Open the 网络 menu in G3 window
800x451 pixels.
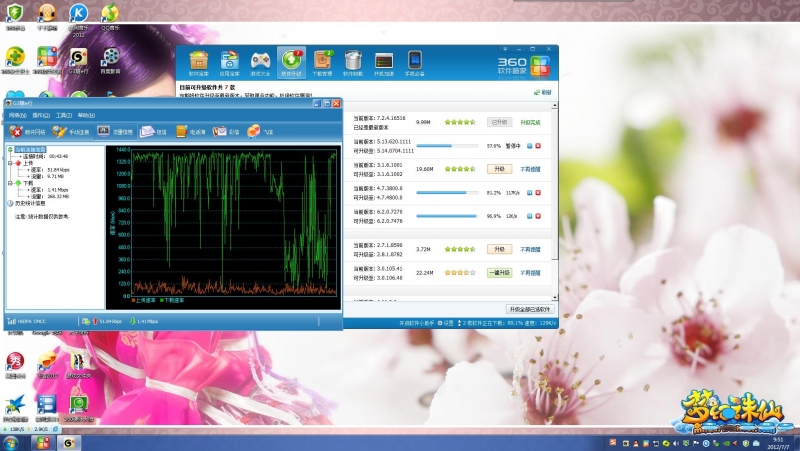[x=17, y=115]
